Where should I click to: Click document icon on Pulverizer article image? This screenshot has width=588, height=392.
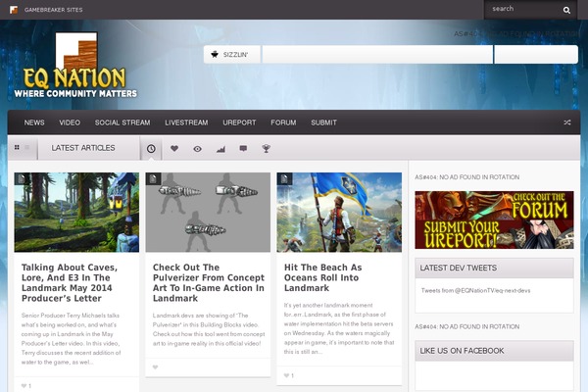click(153, 179)
